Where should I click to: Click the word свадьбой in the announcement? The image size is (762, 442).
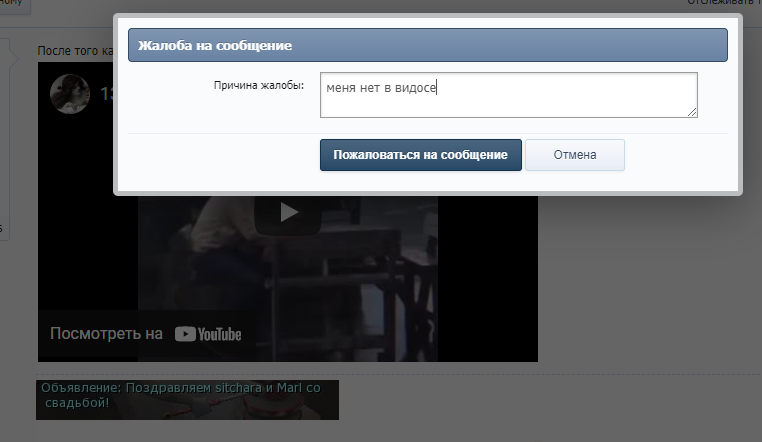coord(77,402)
